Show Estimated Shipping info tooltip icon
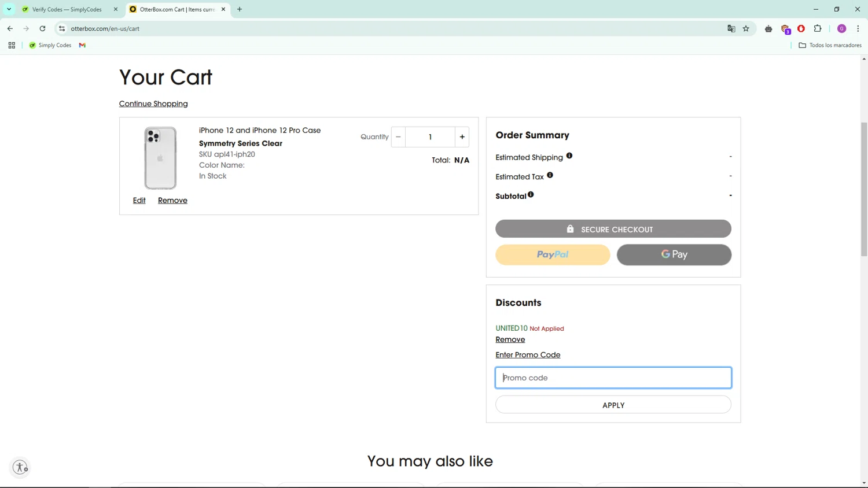868x488 pixels. [569, 156]
